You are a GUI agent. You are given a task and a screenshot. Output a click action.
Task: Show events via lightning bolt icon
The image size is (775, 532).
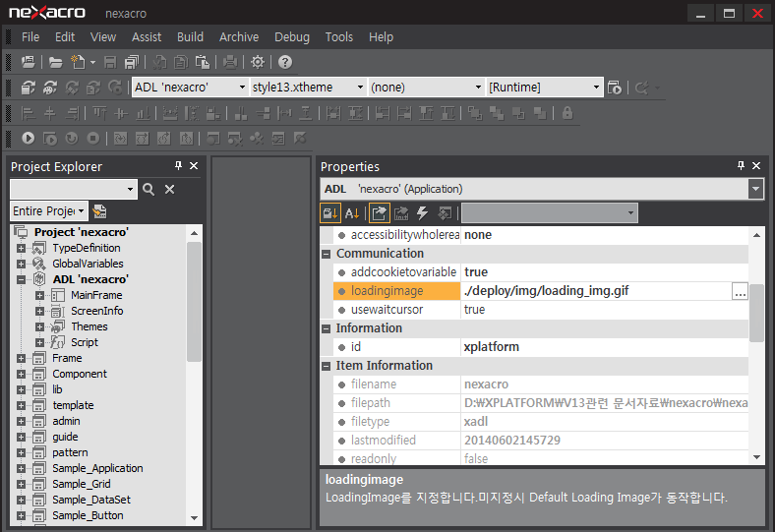click(422, 213)
